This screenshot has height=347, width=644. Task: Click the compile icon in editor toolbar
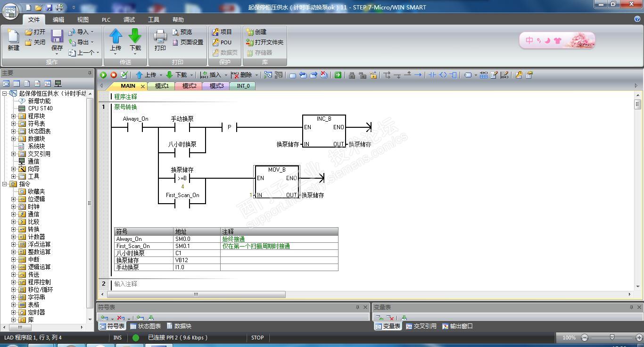click(x=124, y=75)
